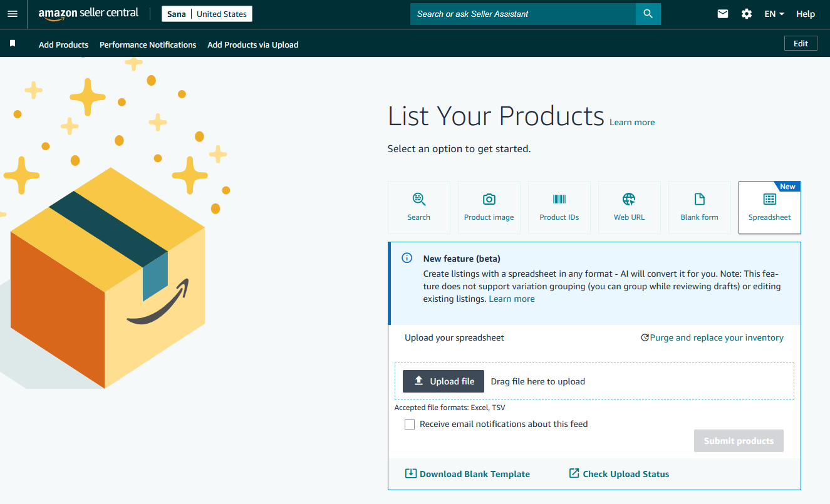This screenshot has height=504, width=830.
Task: Open the hamburger main menu
Action: click(13, 14)
